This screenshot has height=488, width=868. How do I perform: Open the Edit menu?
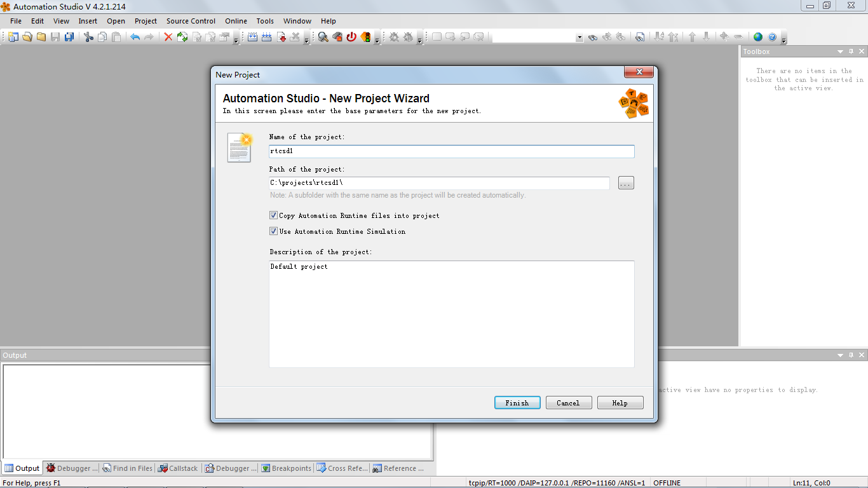(x=37, y=21)
